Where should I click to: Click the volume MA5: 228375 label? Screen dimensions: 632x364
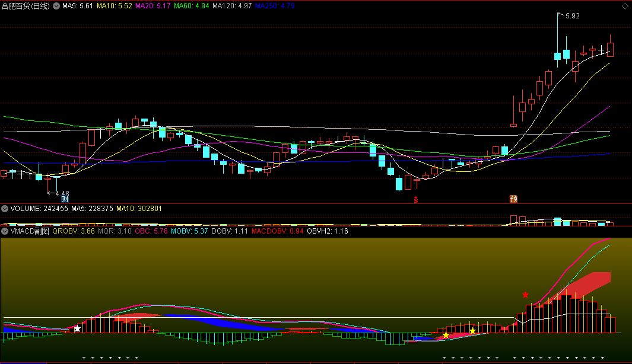(92, 209)
